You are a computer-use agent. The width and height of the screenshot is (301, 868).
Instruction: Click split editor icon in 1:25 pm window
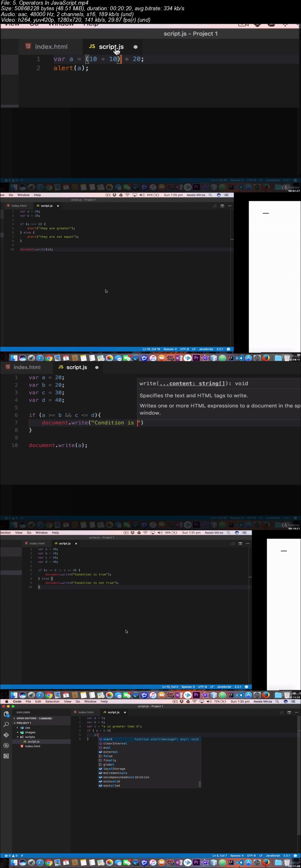223,206
